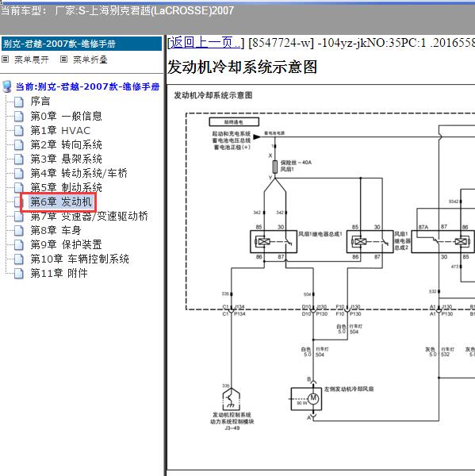475x476 pixels.
Task: Click the 返回上一页 link
Action: pyautogui.click(x=205, y=43)
